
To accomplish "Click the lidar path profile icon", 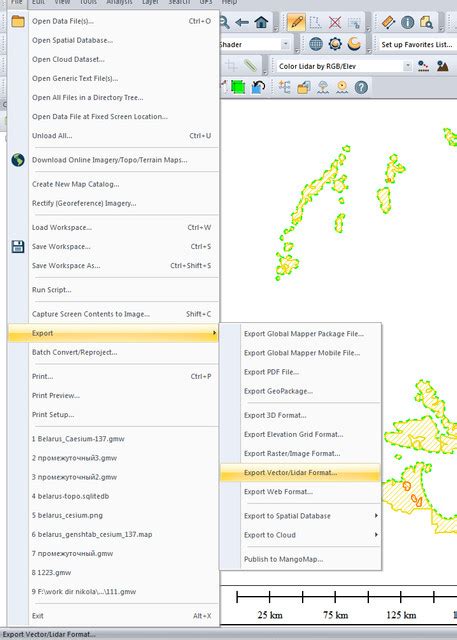I will [424, 66].
